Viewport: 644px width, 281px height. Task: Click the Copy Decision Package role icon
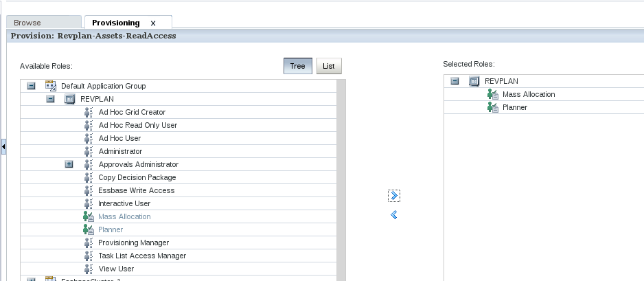89,177
